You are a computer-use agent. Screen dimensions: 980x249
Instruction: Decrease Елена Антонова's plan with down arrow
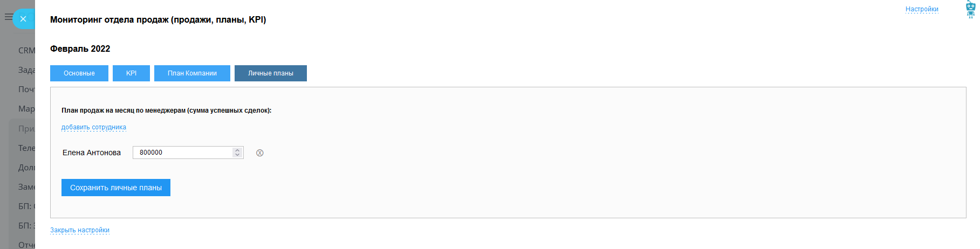point(237,155)
